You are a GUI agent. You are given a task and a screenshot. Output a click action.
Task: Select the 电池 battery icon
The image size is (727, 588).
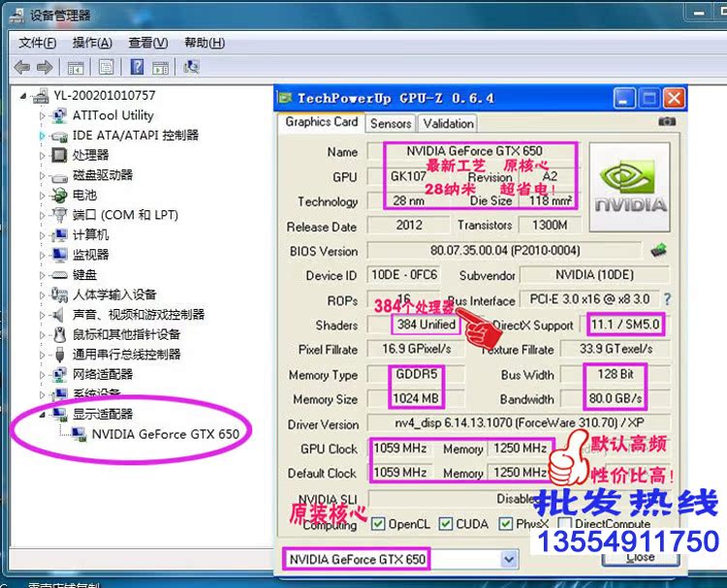(59, 195)
